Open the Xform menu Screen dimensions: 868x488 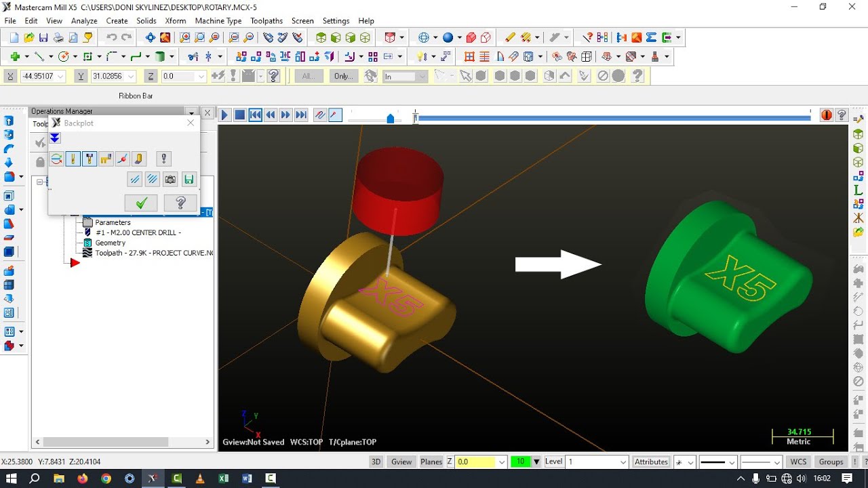coord(176,21)
